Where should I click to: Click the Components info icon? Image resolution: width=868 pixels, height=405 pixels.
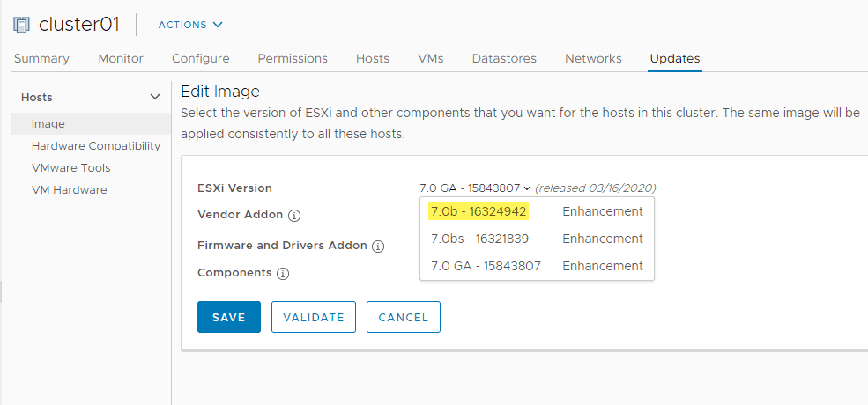click(x=283, y=274)
